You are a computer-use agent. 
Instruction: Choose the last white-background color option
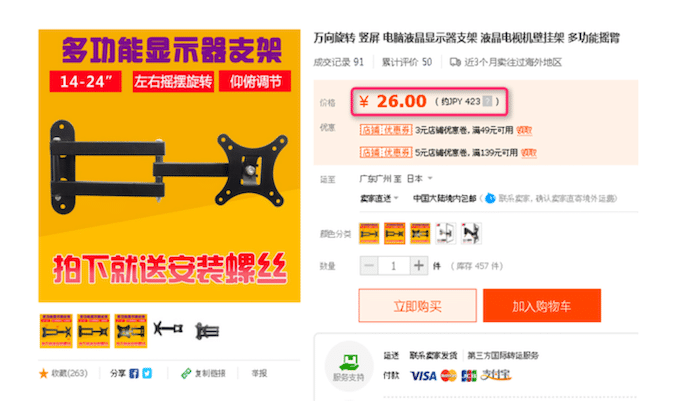coord(471,233)
